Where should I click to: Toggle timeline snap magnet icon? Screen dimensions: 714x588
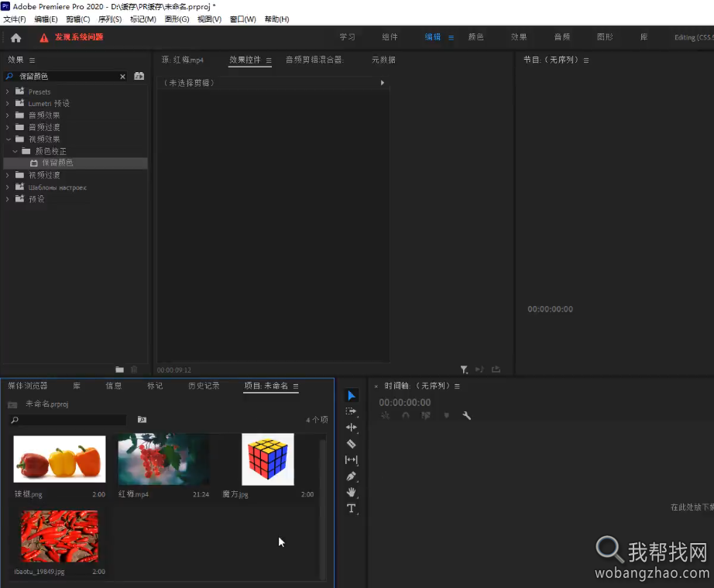point(406,415)
